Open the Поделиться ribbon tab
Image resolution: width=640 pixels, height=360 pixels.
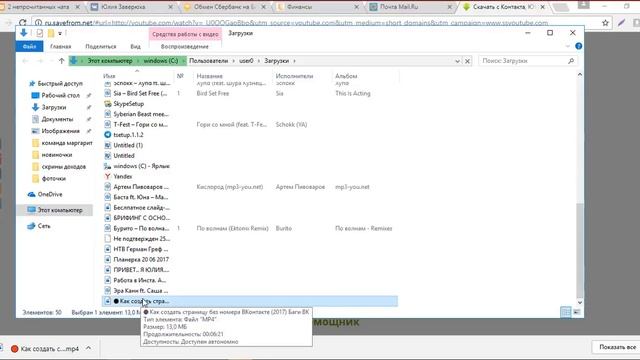101,47
